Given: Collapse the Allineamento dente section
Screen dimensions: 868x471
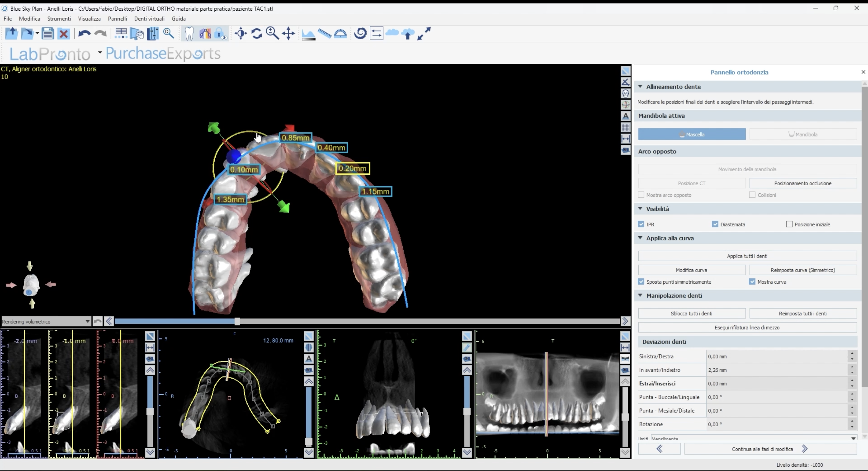Looking at the screenshot, I should 640,87.
